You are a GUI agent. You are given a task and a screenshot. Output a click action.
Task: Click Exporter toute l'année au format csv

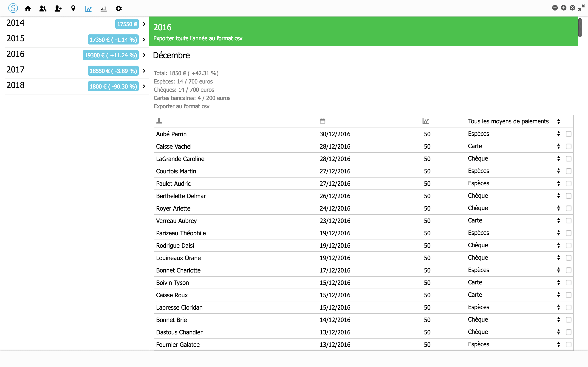(x=198, y=38)
